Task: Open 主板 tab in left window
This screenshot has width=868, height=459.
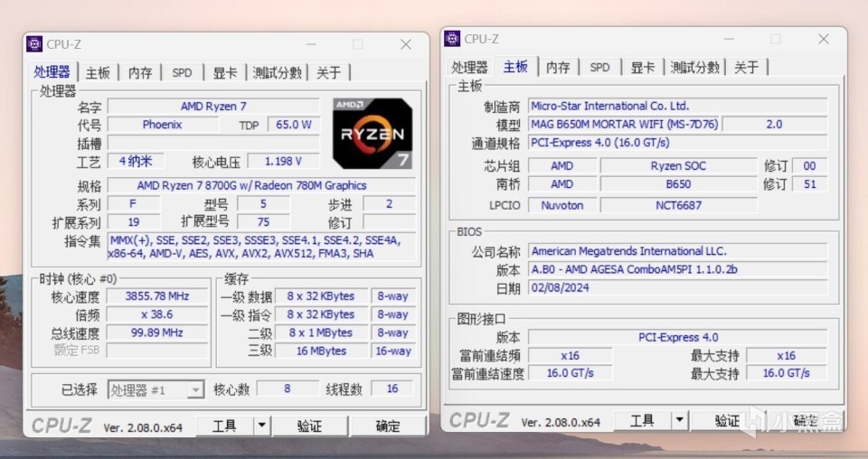Action: tap(98, 73)
